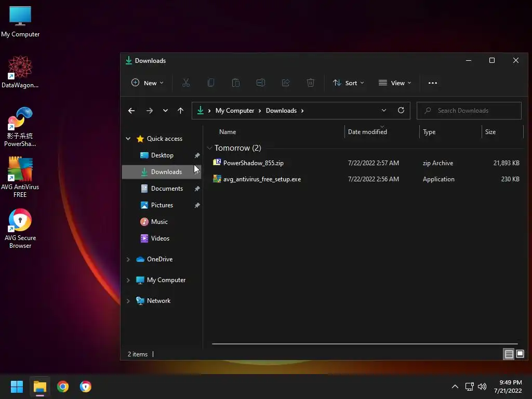Click File Explorer taskbar icon

(39, 387)
